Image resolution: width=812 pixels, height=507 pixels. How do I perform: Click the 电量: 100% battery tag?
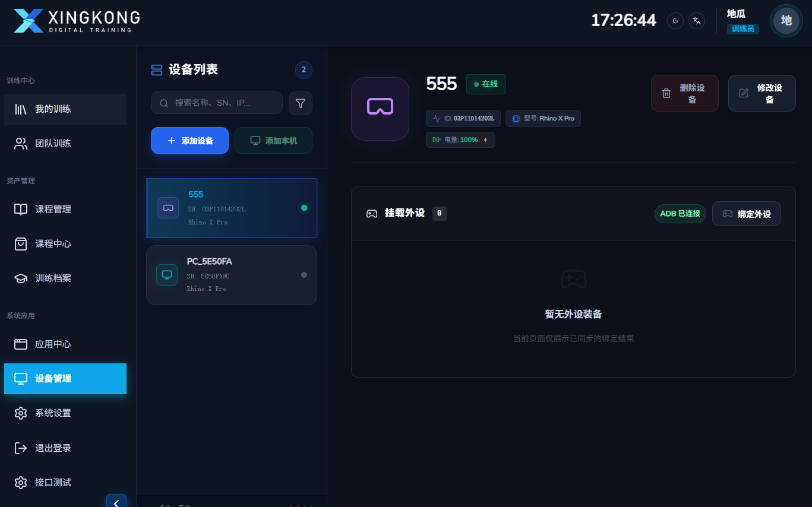pos(460,140)
